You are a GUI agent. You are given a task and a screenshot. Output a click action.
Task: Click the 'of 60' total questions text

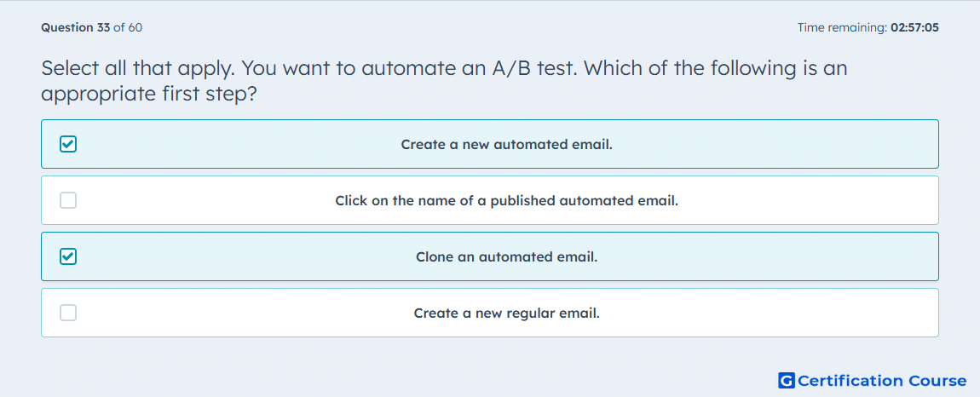[128, 27]
